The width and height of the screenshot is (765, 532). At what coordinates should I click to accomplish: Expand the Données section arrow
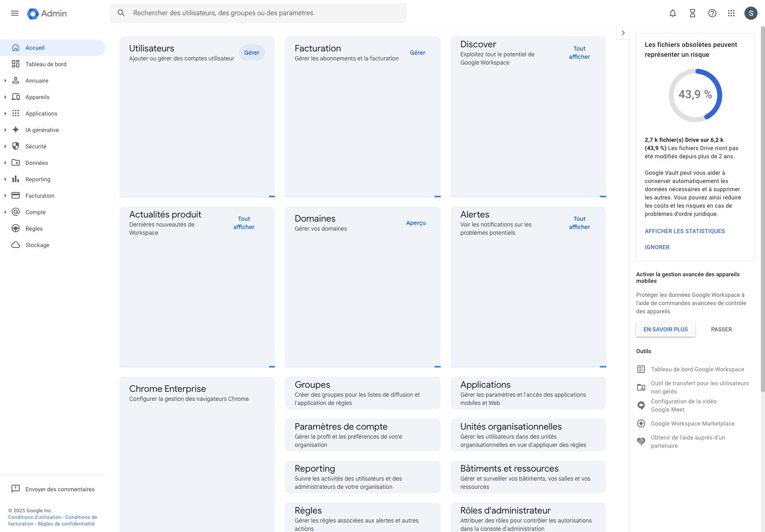point(5,163)
